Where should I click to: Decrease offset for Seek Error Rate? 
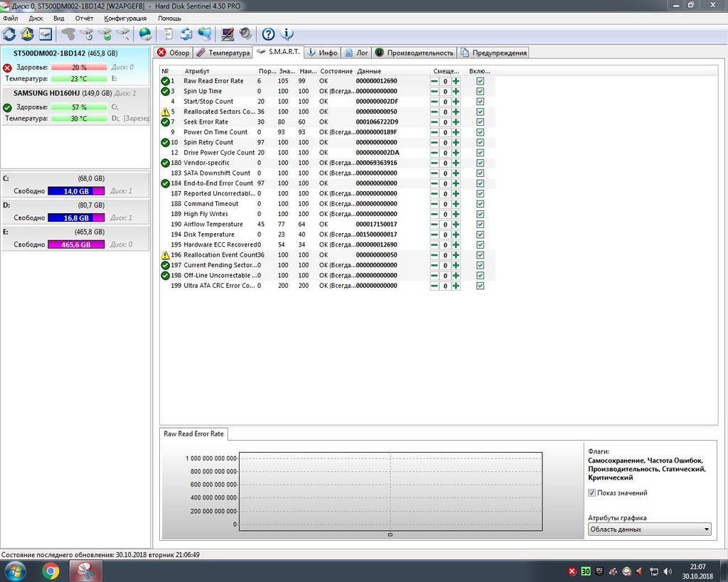pyautogui.click(x=434, y=122)
